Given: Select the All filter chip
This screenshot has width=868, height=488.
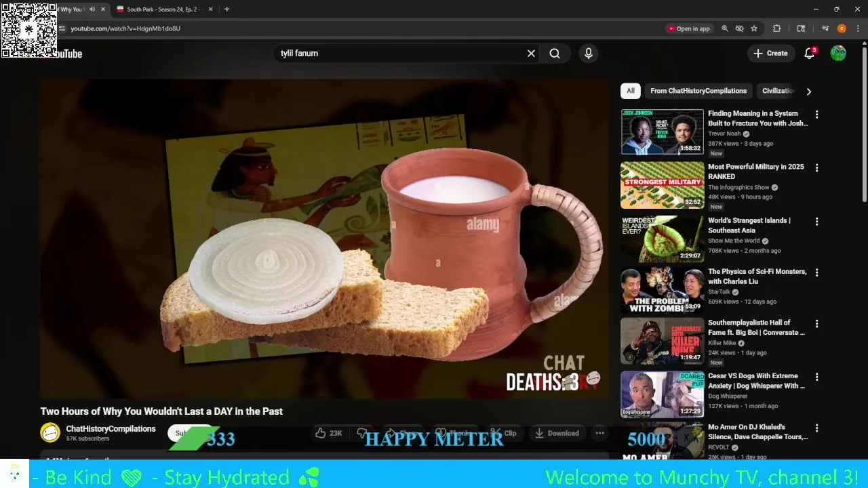Looking at the screenshot, I should tap(631, 91).
